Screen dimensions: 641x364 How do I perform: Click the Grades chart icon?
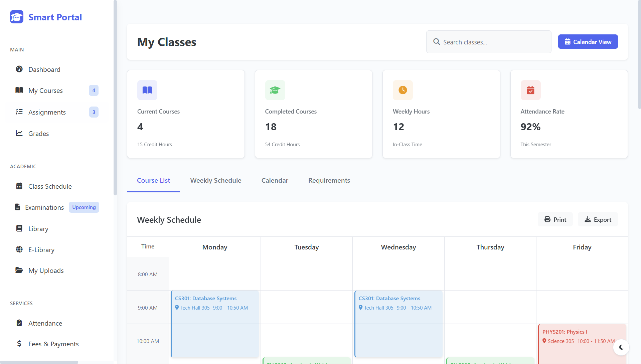[x=19, y=133]
